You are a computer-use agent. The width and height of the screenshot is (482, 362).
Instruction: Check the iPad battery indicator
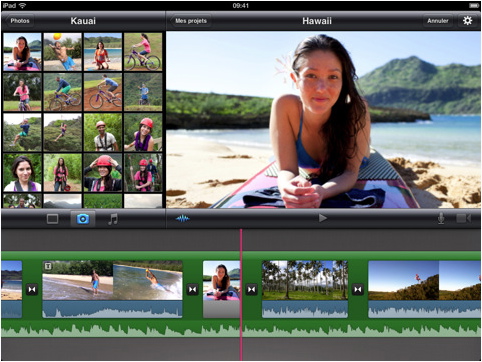(473, 6)
